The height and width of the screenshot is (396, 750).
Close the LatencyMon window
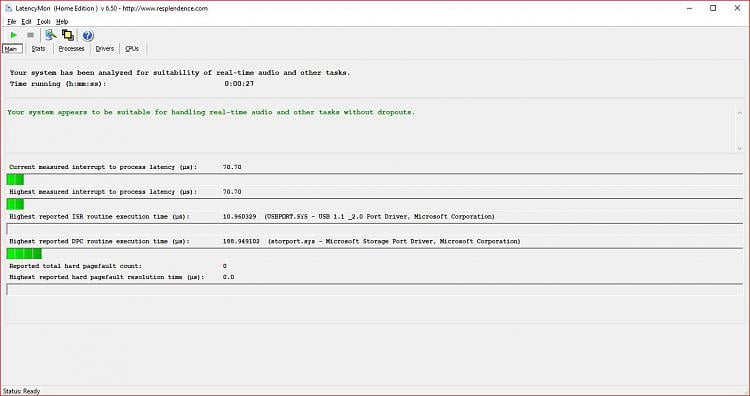point(737,8)
